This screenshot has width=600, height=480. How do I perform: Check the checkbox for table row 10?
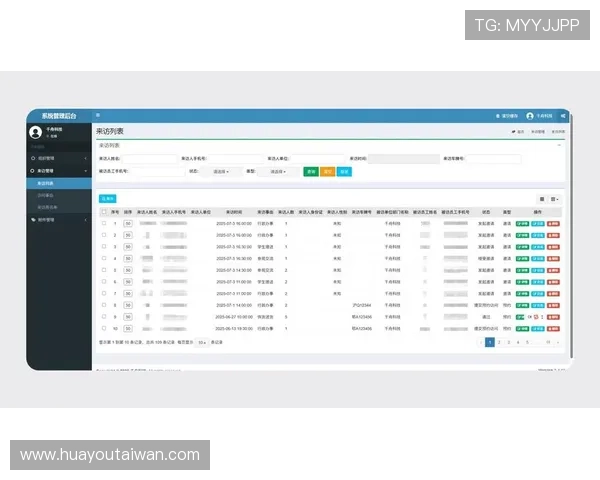pos(103,328)
